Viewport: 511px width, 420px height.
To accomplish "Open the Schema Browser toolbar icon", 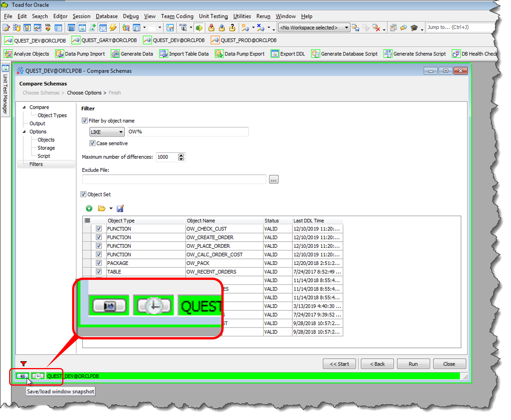I will click(x=17, y=27).
